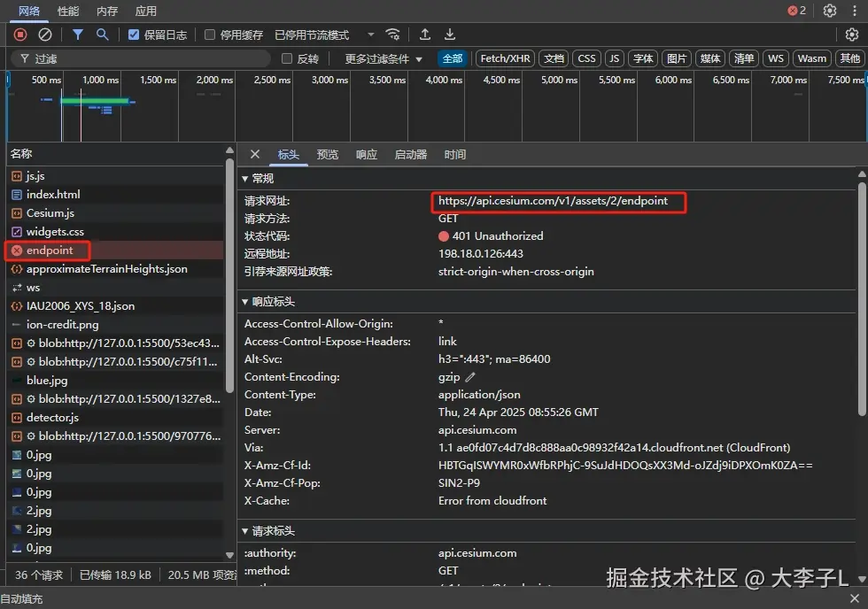Image resolution: width=868 pixels, height=609 pixels.
Task: Stop recording the network log
Action: [19, 34]
